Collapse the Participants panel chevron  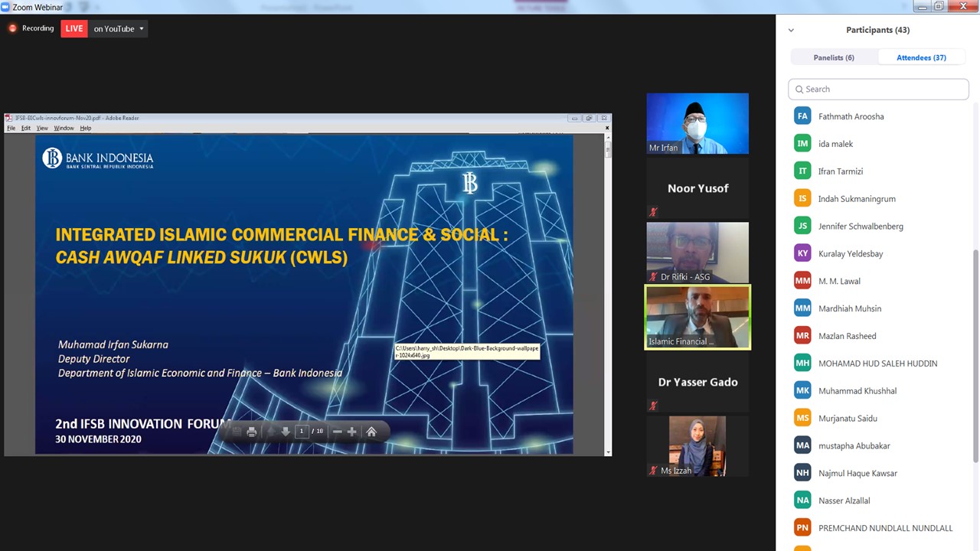[x=791, y=31]
